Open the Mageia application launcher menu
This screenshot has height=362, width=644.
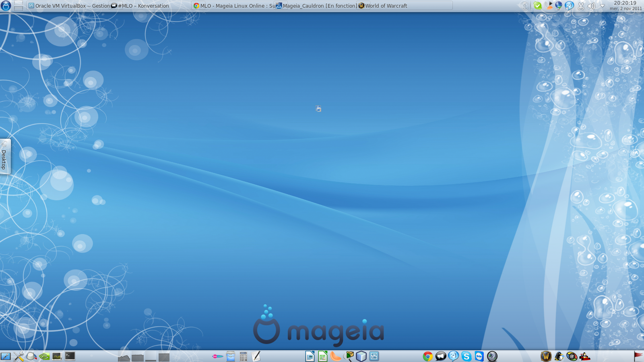pyautogui.click(x=6, y=6)
